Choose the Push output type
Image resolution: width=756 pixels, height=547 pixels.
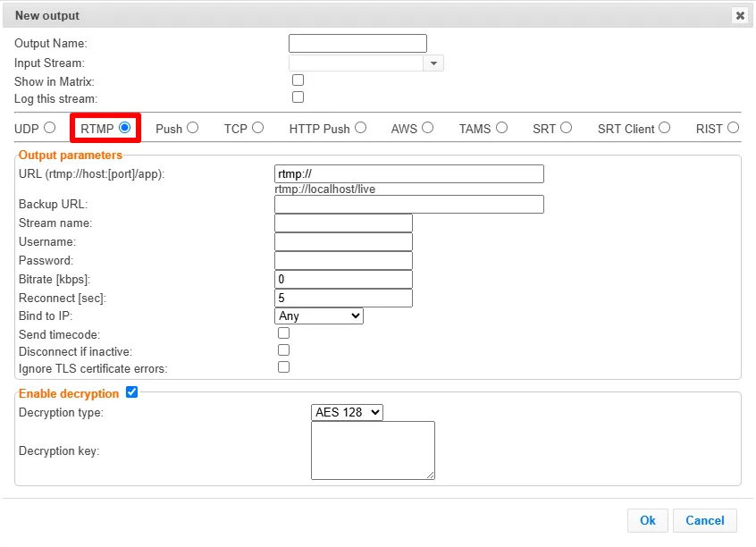coord(193,128)
